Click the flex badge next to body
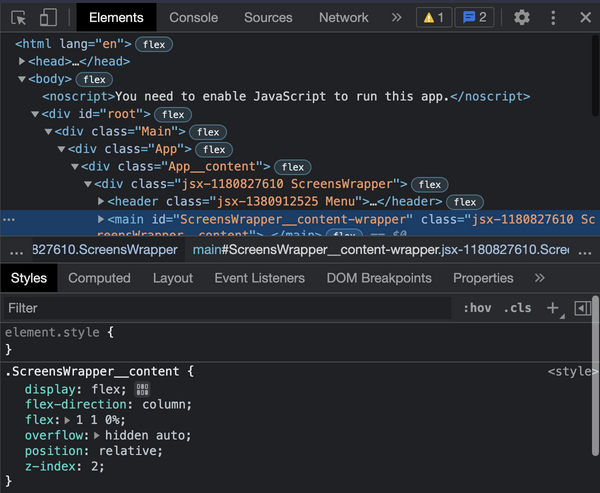The width and height of the screenshot is (600, 493). [95, 79]
